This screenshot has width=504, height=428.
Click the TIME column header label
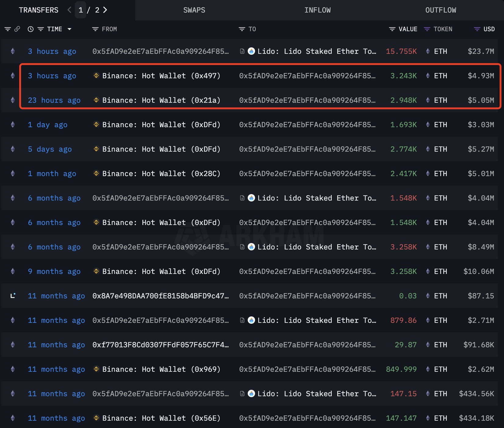(x=55, y=29)
